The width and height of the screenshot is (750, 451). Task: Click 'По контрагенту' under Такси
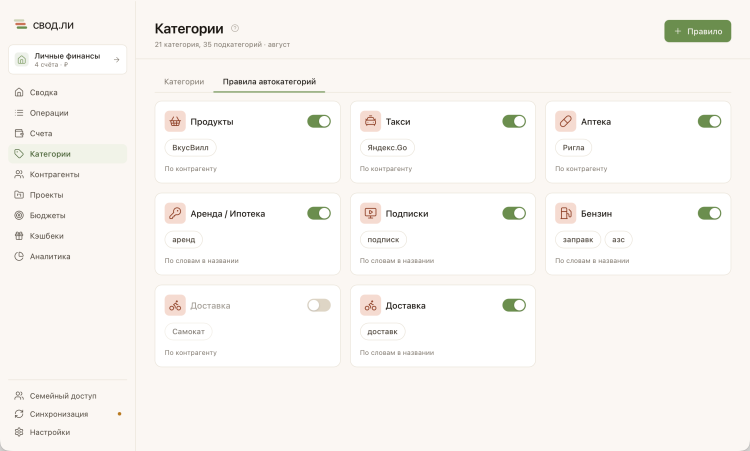(386, 169)
